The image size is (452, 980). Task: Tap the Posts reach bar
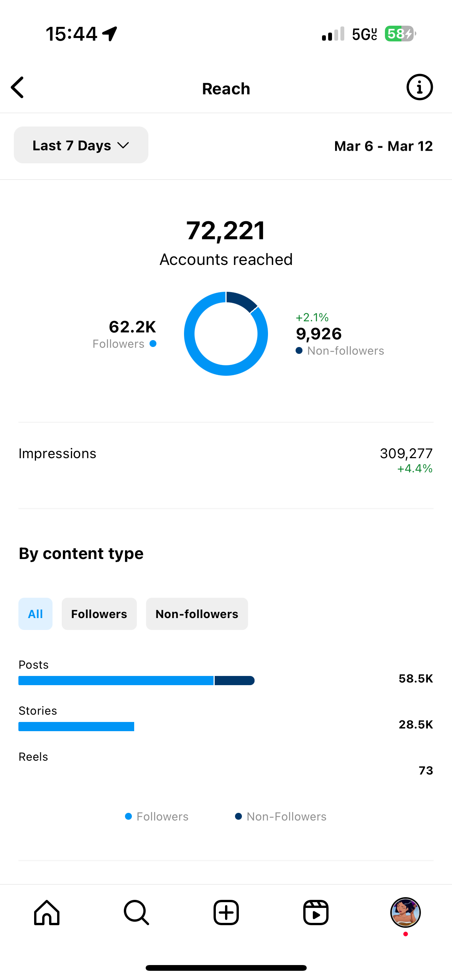coord(136,681)
